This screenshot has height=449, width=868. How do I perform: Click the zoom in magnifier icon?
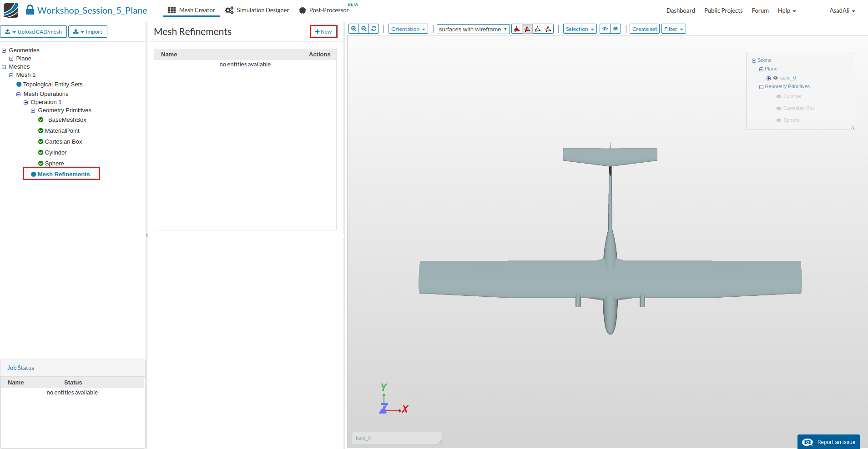[x=353, y=29]
